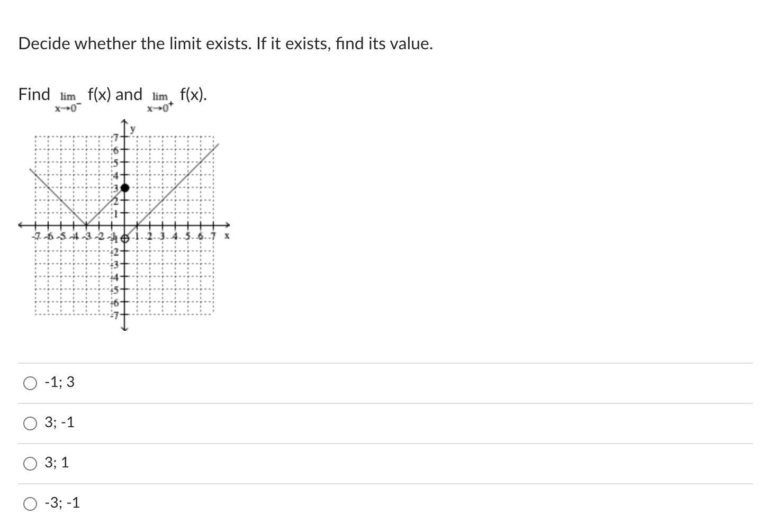765x532 pixels.
Task: Click the "-1; 3" answer text label
Action: [x=59, y=382]
